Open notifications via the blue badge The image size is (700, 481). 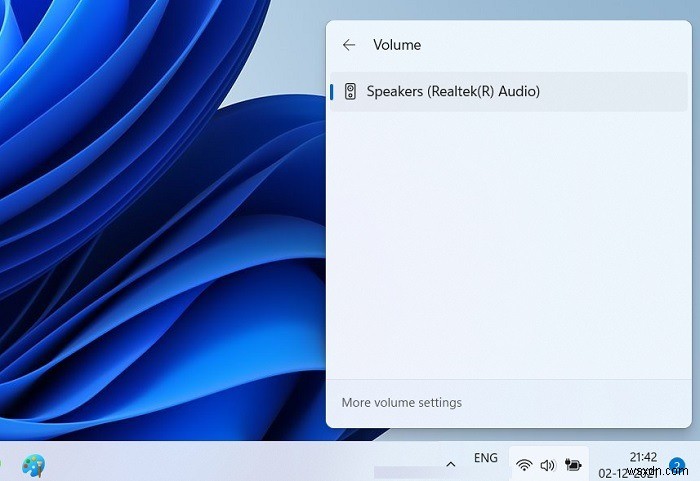(677, 465)
